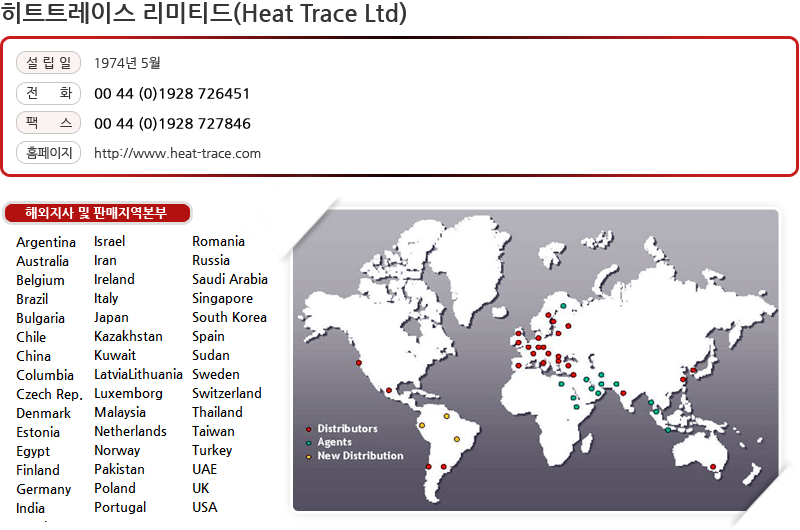The width and height of the screenshot is (800, 530).
Task: Click Denmark in the country list
Action: [43, 413]
